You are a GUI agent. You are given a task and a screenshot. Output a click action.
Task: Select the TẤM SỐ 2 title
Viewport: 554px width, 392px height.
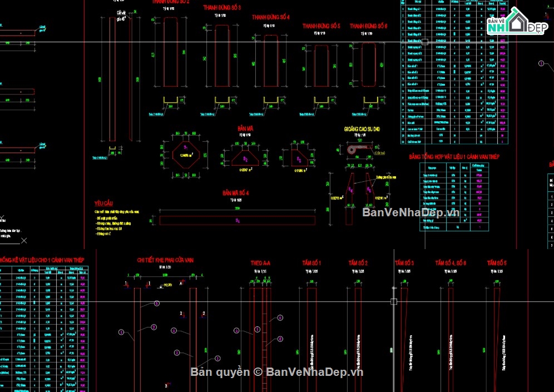[358, 263]
